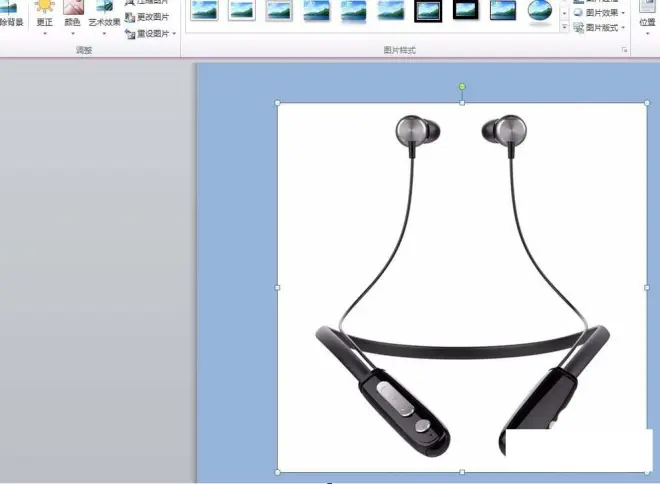Click the left-middle sizing handle of the picture

[x=277, y=287]
